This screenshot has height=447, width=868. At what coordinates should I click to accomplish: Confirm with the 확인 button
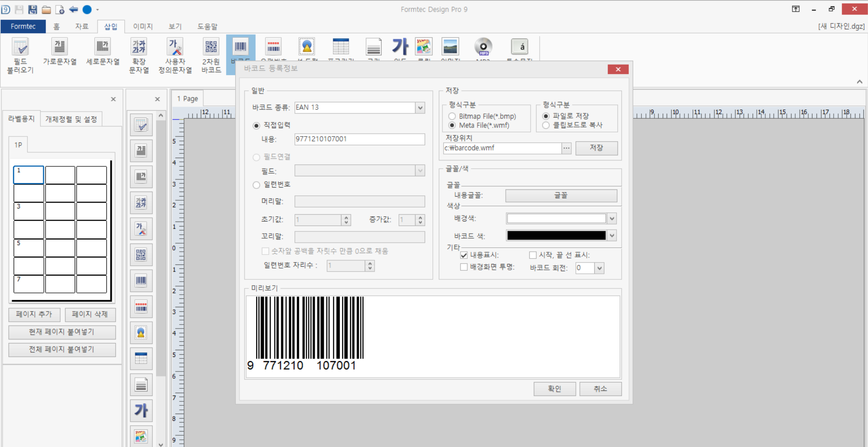pos(555,389)
